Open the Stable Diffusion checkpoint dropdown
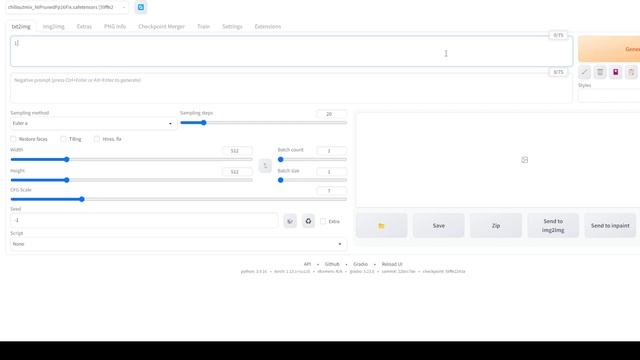 point(67,7)
